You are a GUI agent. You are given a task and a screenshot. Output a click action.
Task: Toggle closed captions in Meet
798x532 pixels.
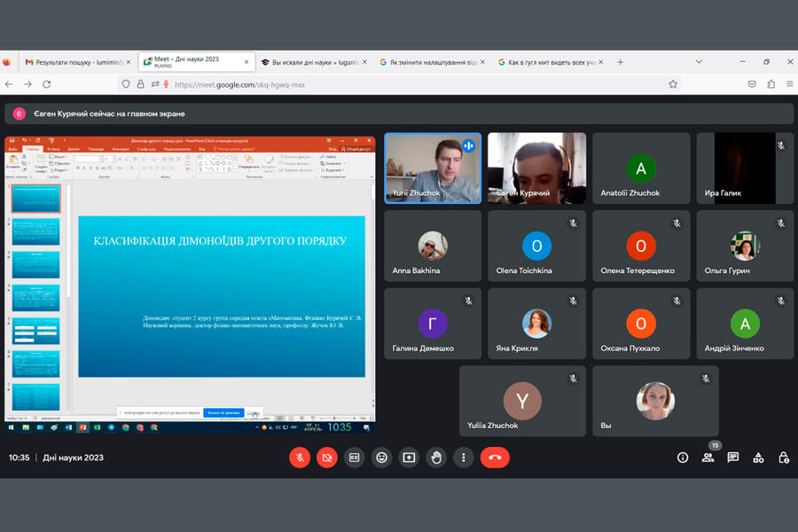(x=354, y=458)
